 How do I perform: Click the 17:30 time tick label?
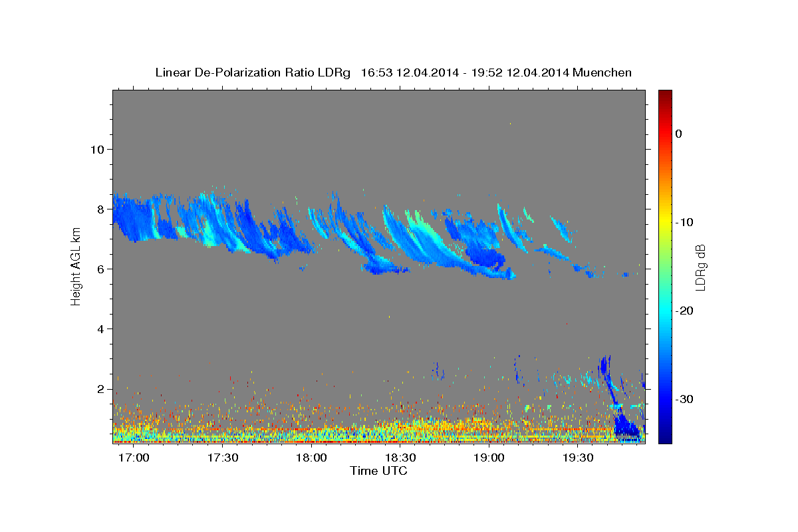pos(223,458)
